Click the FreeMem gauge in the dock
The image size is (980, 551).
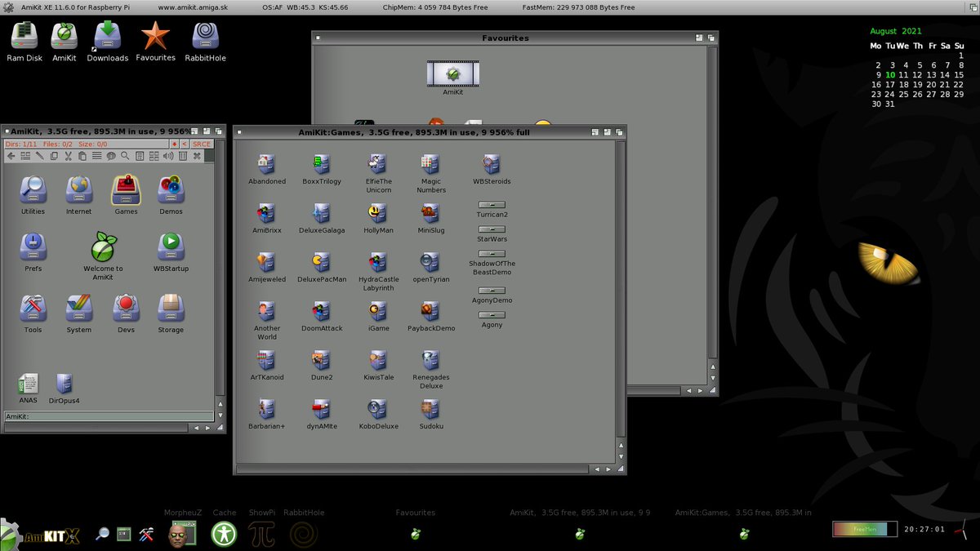click(x=865, y=529)
